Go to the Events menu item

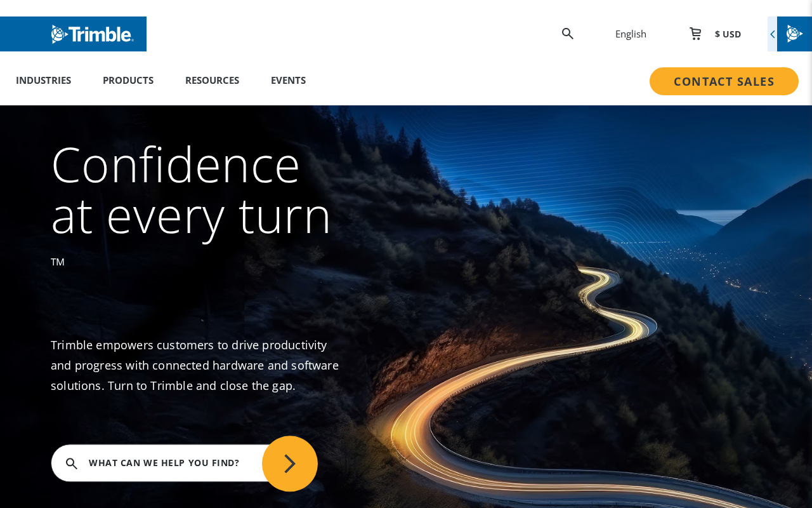pos(288,80)
